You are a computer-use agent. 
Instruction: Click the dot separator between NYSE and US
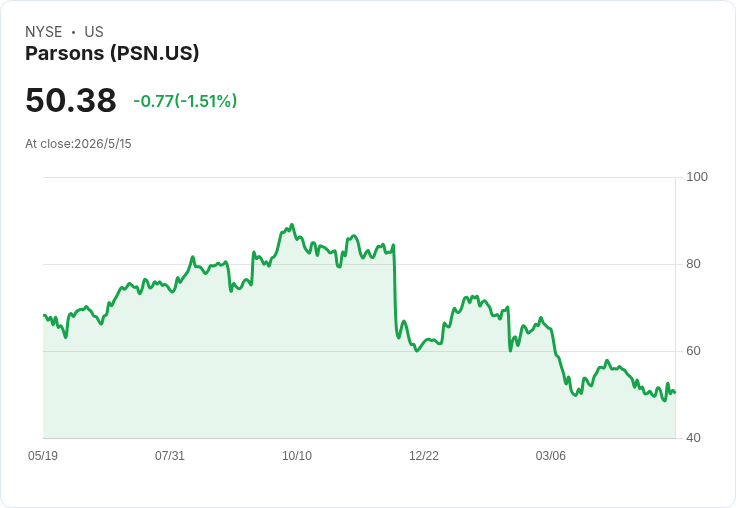73,32
